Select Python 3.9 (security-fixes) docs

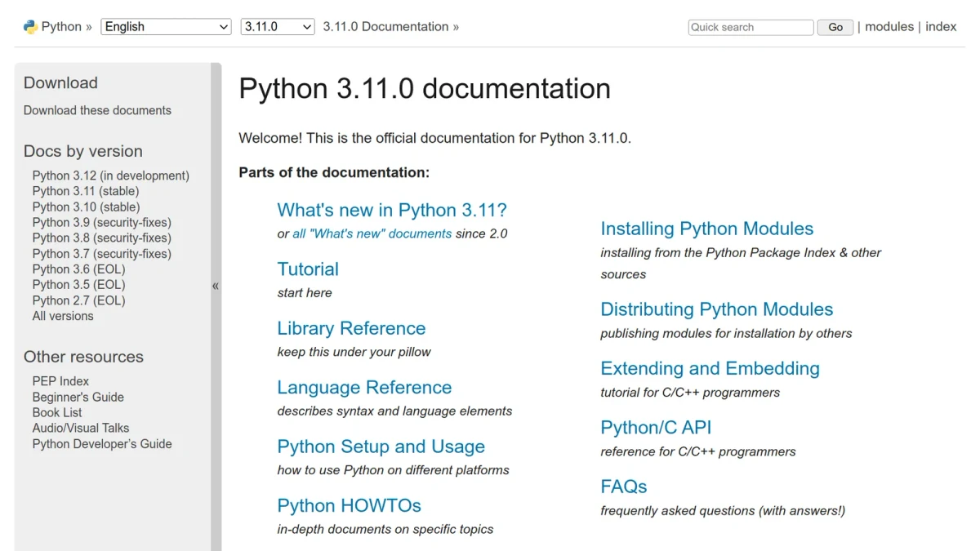[102, 222]
